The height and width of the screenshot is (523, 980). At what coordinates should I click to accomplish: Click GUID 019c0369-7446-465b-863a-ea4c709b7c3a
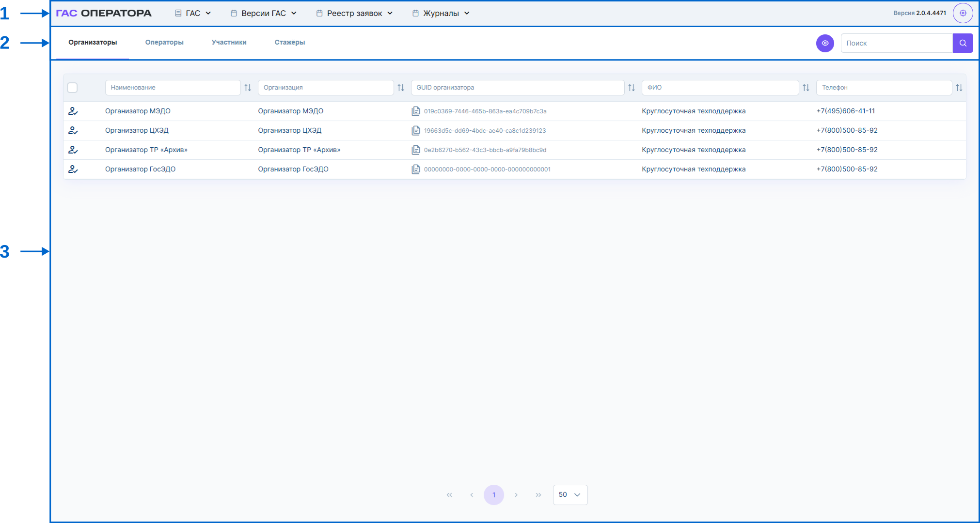485,111
